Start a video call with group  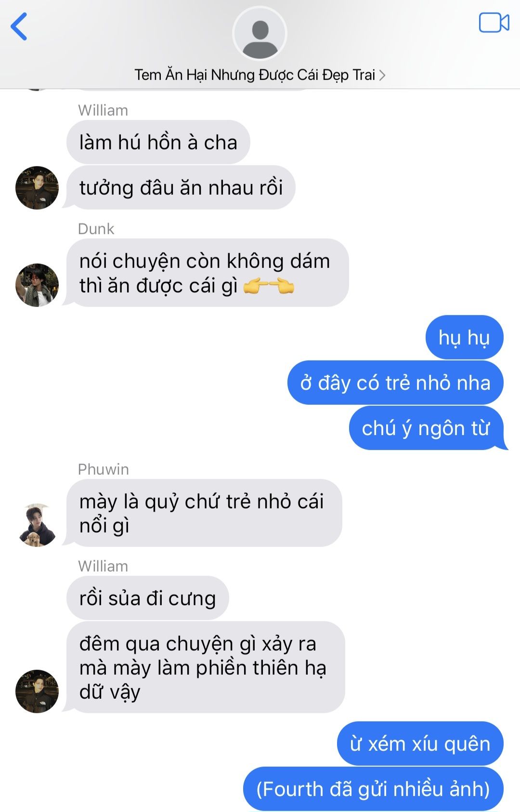pos(494,23)
